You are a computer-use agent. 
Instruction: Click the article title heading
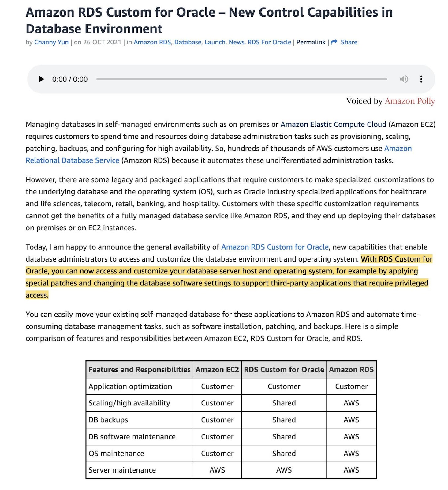(209, 21)
